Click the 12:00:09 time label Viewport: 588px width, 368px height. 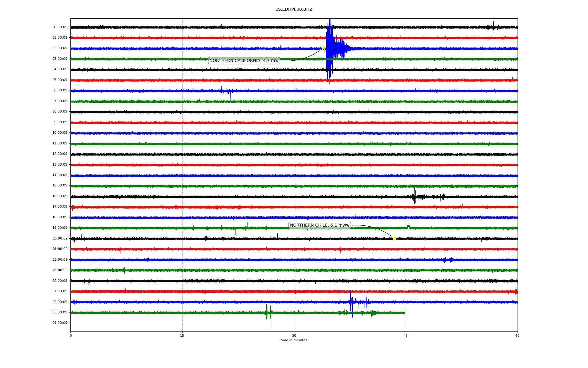60,154
